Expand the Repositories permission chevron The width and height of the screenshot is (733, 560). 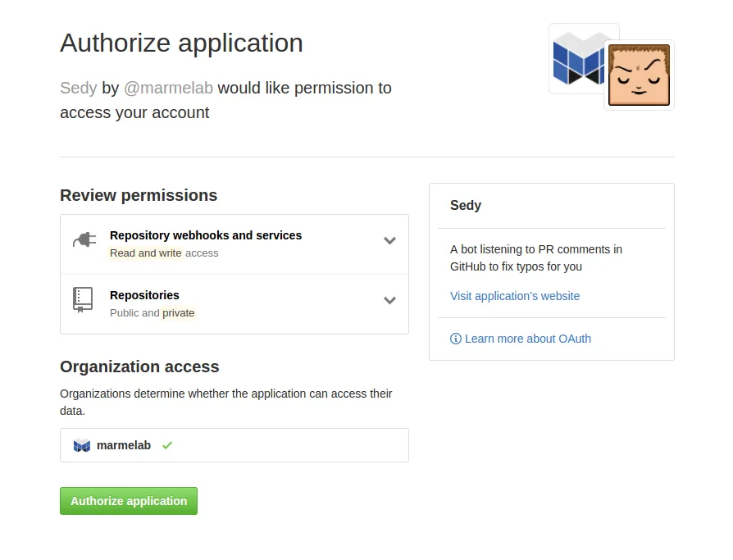pyautogui.click(x=390, y=300)
